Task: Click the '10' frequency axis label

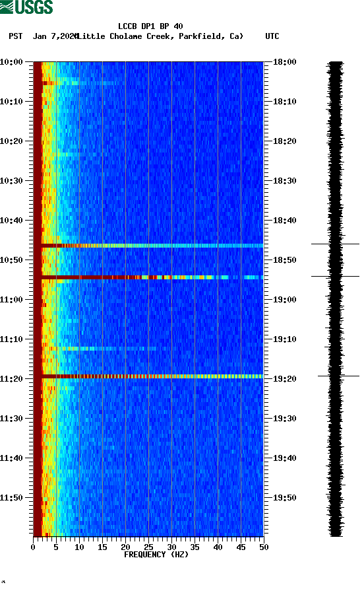Action: coord(79,547)
